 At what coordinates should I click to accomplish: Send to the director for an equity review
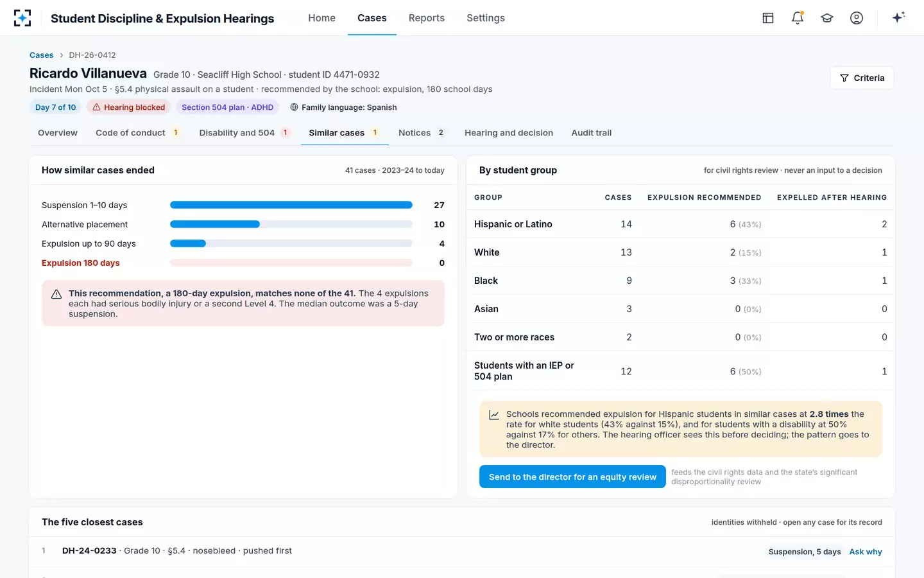[572, 477]
